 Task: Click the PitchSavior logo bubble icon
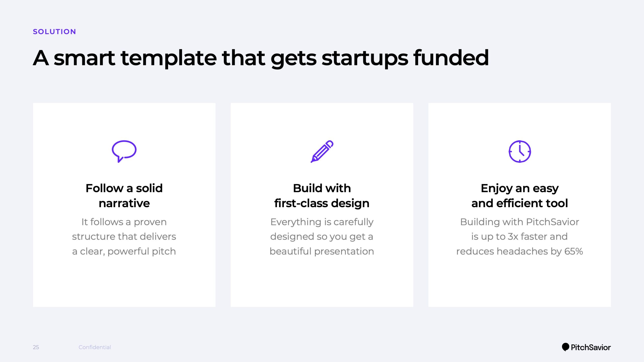(565, 347)
